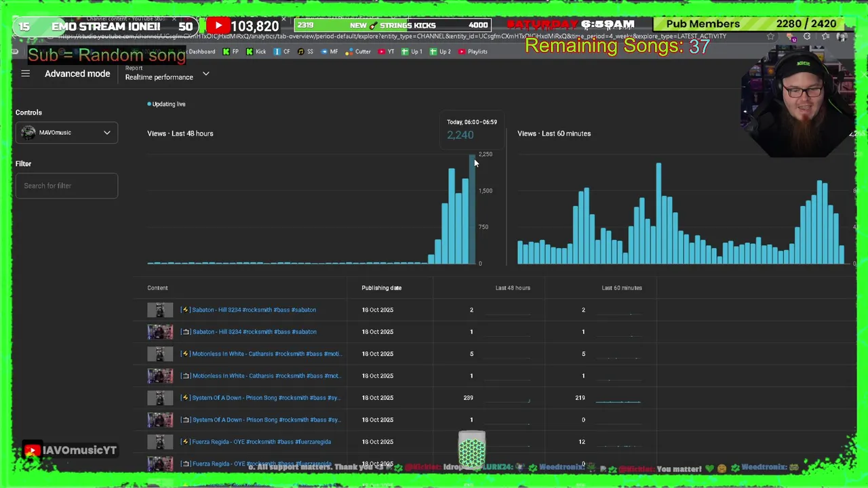Click the thumbnail on the second System Of A Down row

pyautogui.click(x=160, y=420)
